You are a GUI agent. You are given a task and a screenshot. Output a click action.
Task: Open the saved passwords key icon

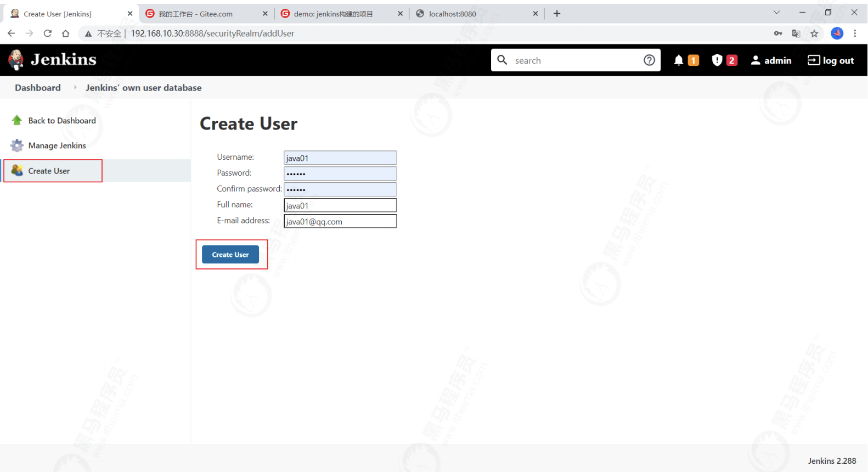[778, 33]
